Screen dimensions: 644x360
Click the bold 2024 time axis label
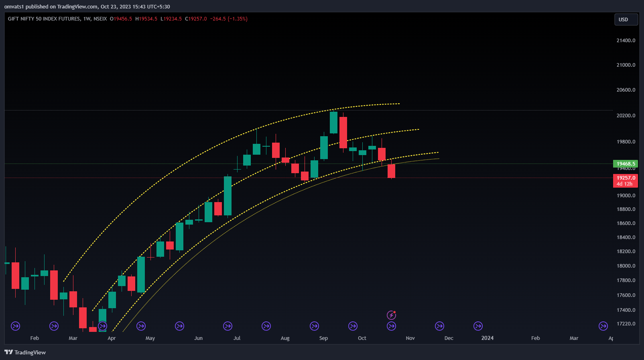point(488,338)
